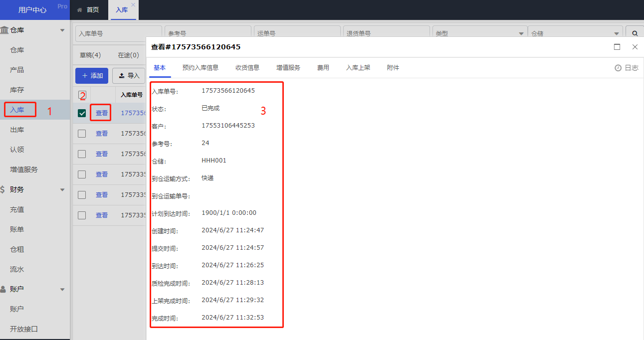Image resolution: width=644 pixels, height=340 pixels.
Task: Collapse the 仓库 sidebar group arrow
Action: pos(62,30)
